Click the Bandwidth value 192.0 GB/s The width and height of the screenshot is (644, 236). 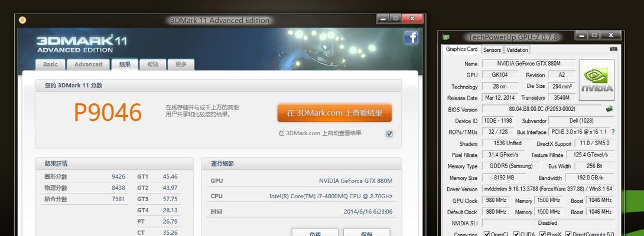[x=590, y=178]
